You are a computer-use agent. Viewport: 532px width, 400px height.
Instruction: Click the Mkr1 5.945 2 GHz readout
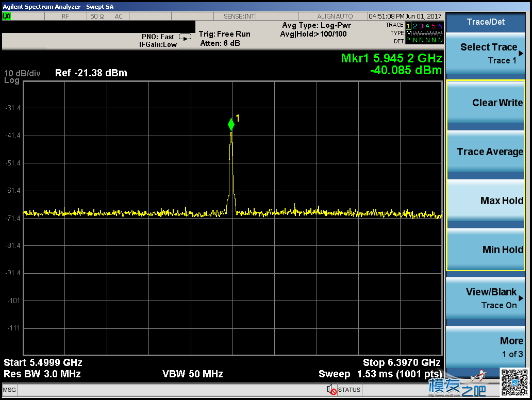click(x=392, y=58)
